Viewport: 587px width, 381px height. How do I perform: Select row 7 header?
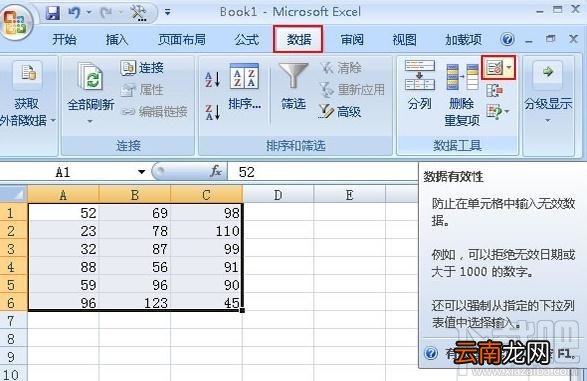(x=13, y=321)
